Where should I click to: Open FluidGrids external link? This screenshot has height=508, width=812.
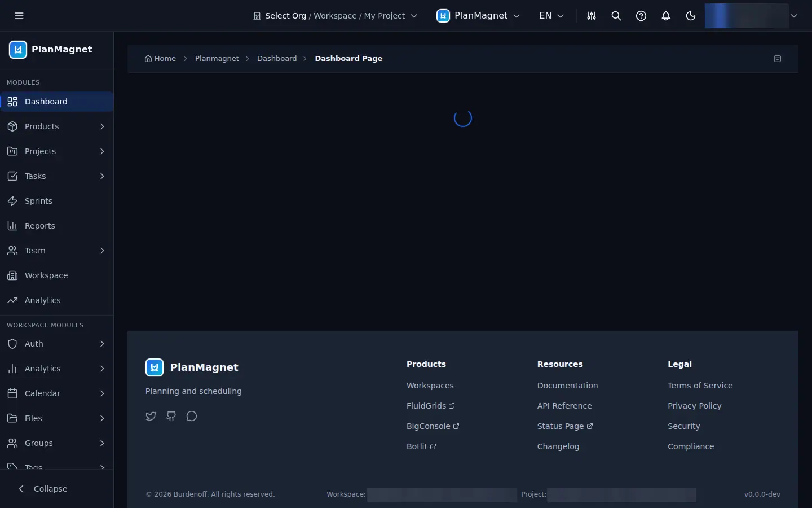[431, 406]
